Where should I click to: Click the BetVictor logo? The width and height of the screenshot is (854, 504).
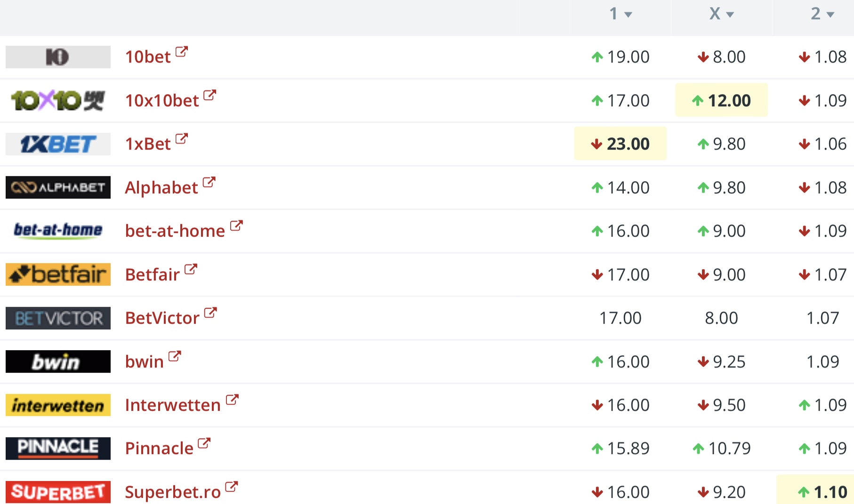tap(58, 318)
